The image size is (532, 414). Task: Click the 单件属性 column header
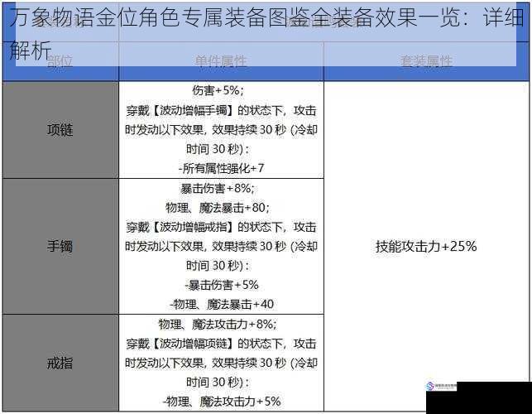coord(221,61)
